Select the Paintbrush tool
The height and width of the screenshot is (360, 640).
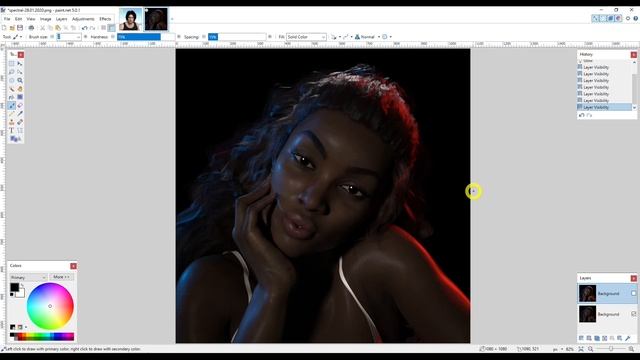[x=12, y=106]
